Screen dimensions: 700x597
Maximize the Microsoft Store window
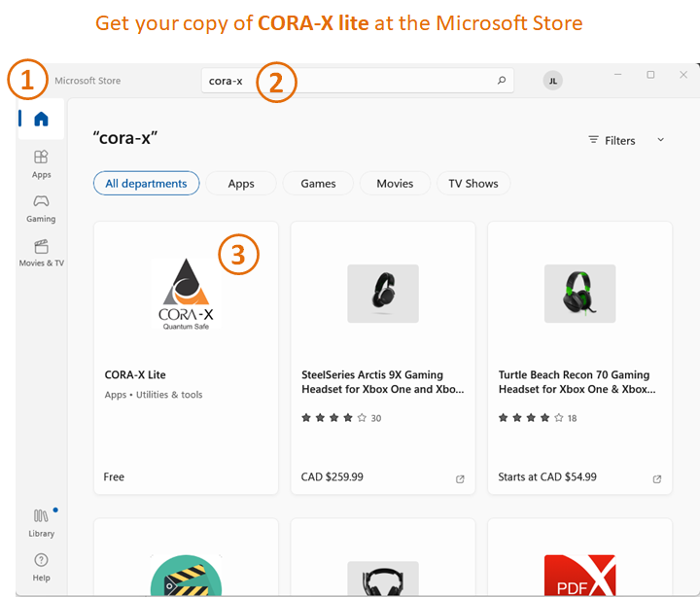[650, 75]
